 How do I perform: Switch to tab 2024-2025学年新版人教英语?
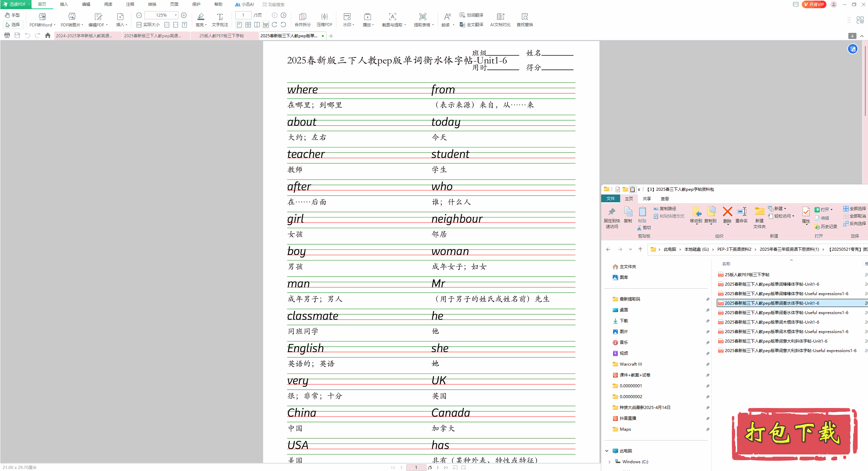pyautogui.click(x=88, y=36)
